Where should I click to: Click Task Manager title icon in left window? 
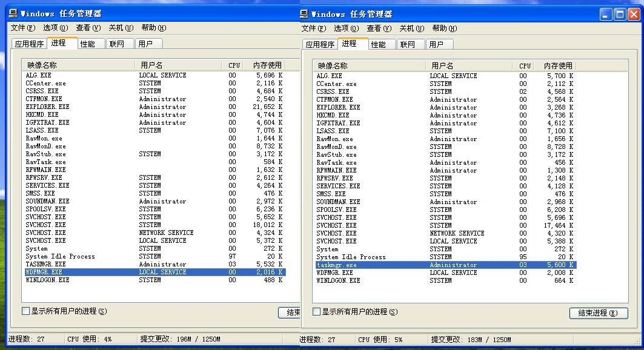(x=13, y=13)
